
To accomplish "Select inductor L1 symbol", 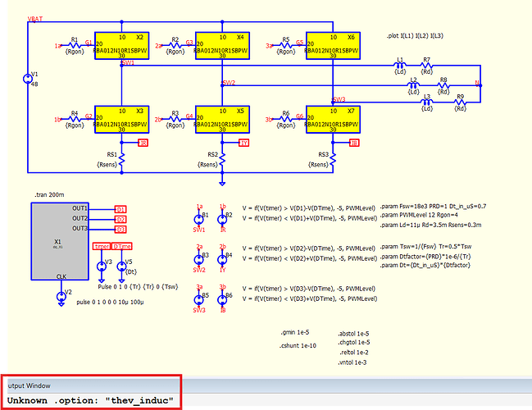I will coord(400,65).
